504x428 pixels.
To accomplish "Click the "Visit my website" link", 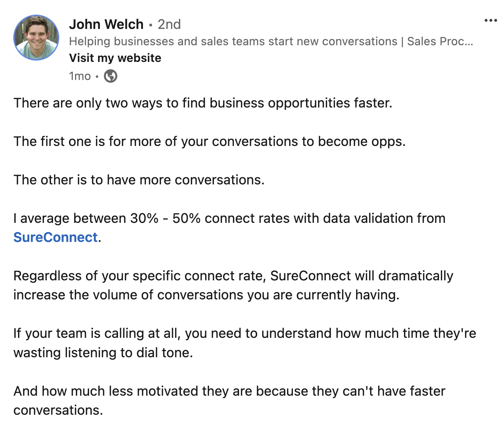I will click(115, 58).
